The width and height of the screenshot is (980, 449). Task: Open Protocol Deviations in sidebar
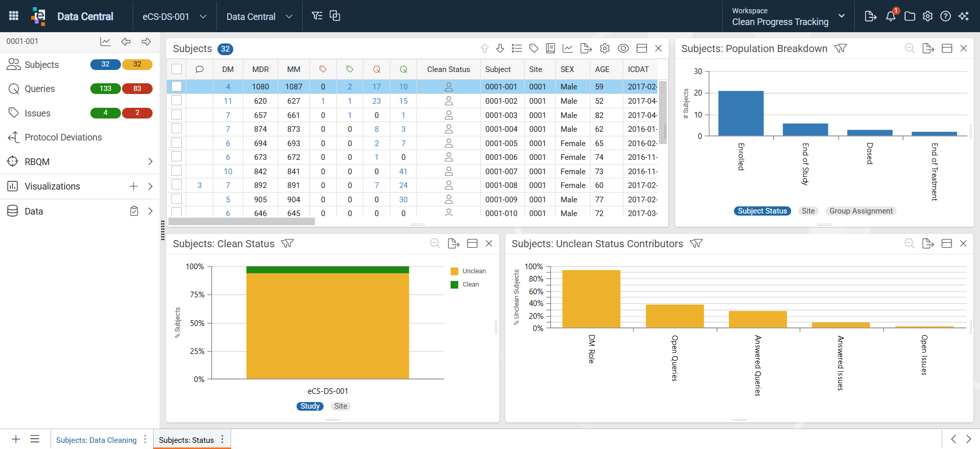(x=63, y=137)
